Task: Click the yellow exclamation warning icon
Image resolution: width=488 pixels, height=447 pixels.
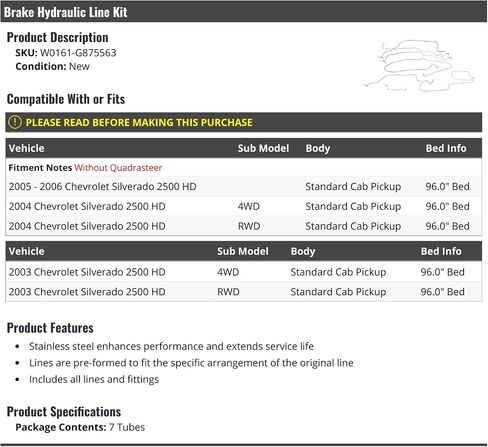Action: [15, 122]
